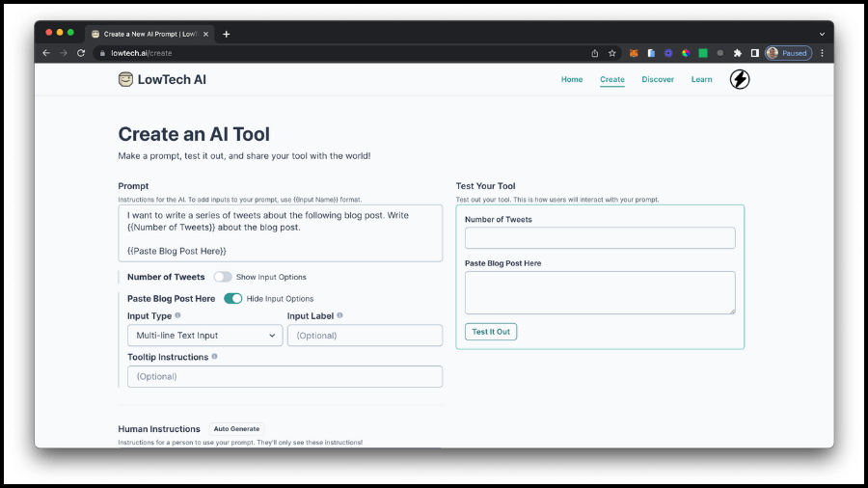Turn off Hide Input Options toggle
The width and height of the screenshot is (868, 488).
pos(232,298)
